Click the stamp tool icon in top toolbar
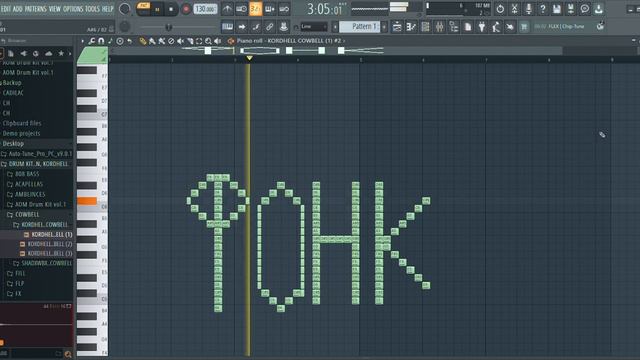Viewport: 640px width, 360px height. click(284, 27)
